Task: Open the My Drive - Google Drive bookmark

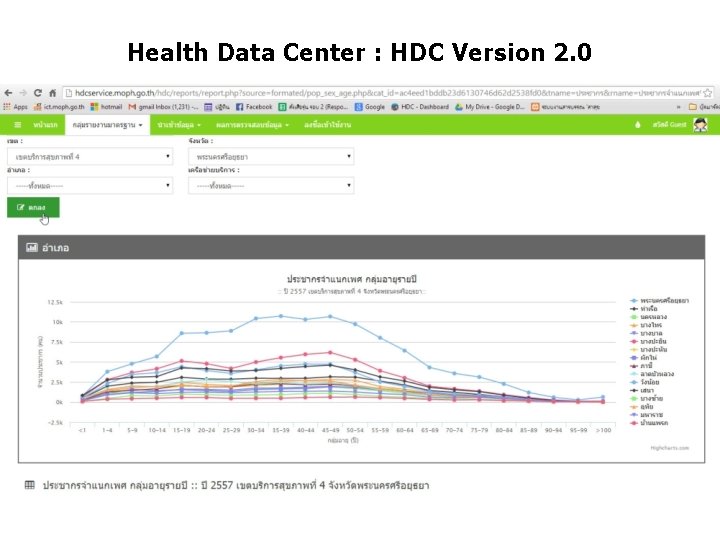Action: 489,107
